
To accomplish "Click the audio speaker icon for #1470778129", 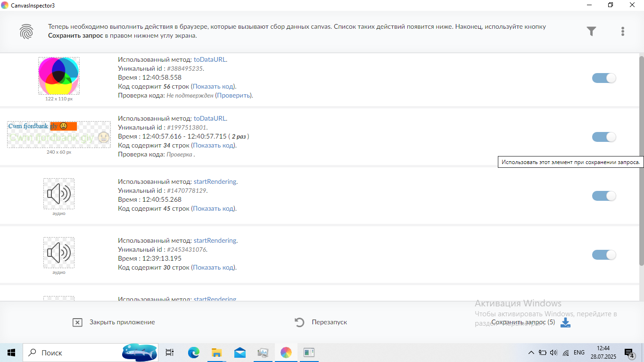I will [59, 194].
